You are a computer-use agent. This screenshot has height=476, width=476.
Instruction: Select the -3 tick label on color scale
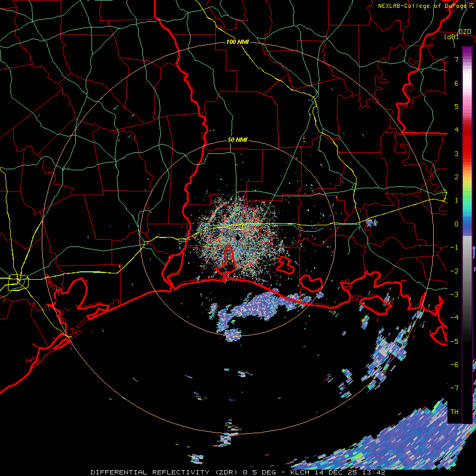point(454,295)
